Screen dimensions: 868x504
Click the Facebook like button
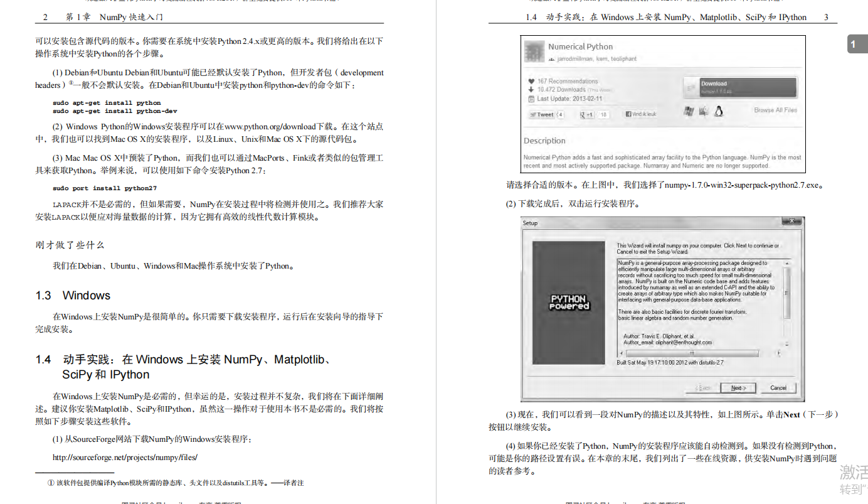[x=641, y=114]
